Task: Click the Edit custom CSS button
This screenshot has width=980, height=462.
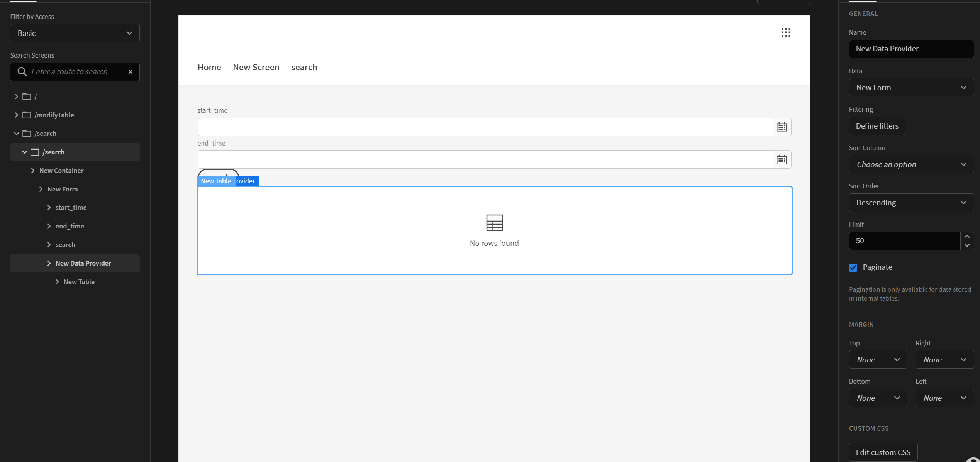Action: pos(883,452)
